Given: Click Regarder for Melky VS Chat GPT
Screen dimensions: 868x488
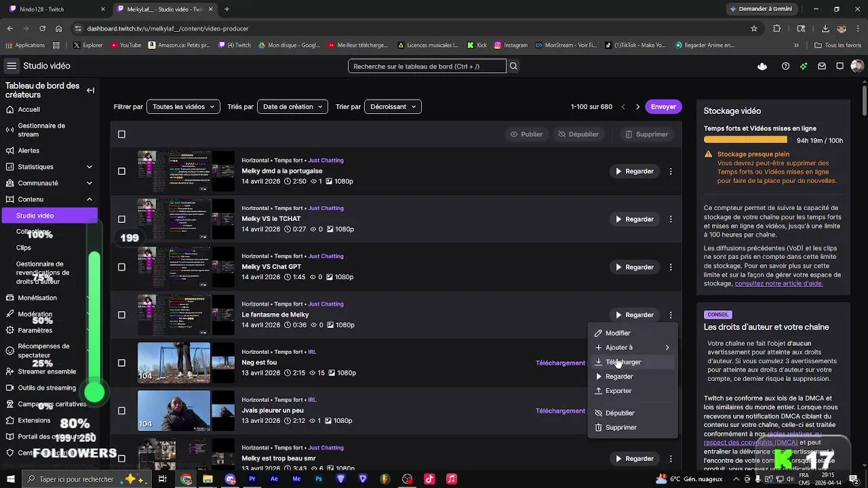Looking at the screenshot, I should pyautogui.click(x=634, y=267).
